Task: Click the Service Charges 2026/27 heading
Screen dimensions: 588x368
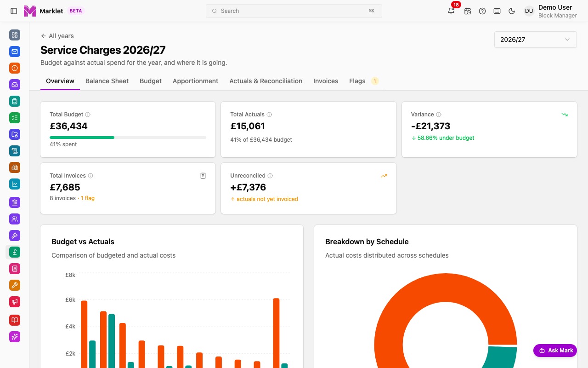Action: pos(103,50)
